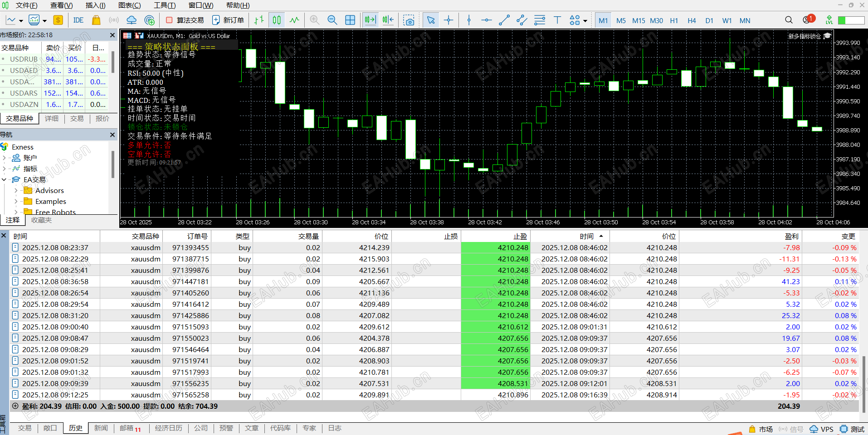
Task: Select the M5 timeframe
Action: click(x=621, y=20)
